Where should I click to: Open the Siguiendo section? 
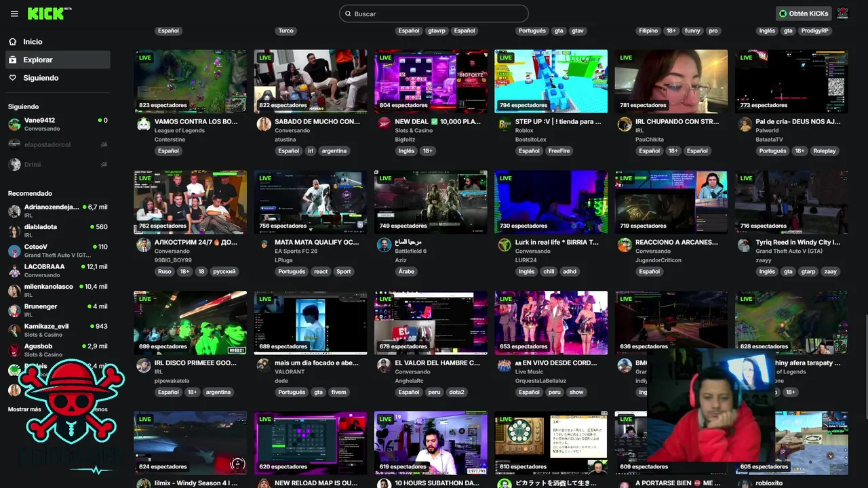coord(58,78)
